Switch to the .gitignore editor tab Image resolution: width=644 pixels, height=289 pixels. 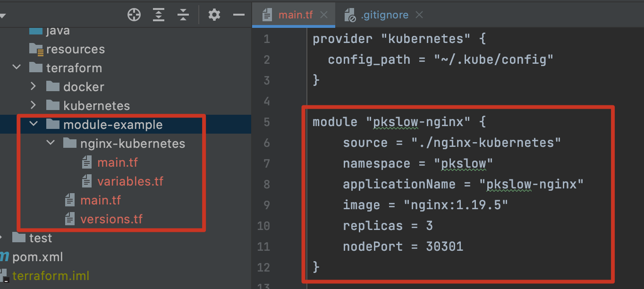click(384, 15)
